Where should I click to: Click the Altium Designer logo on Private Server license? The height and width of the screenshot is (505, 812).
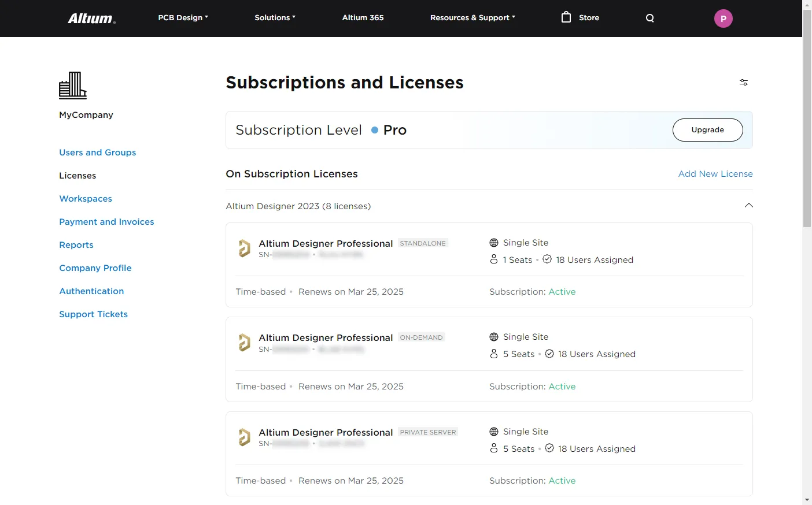click(x=245, y=437)
